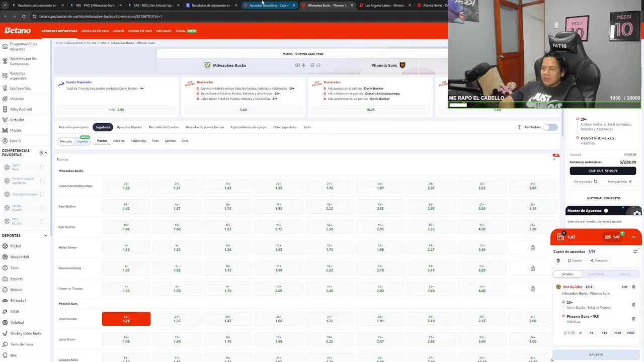This screenshot has width=644, height=362.
Task: Select the Box sport icon
Action: coord(5,355)
